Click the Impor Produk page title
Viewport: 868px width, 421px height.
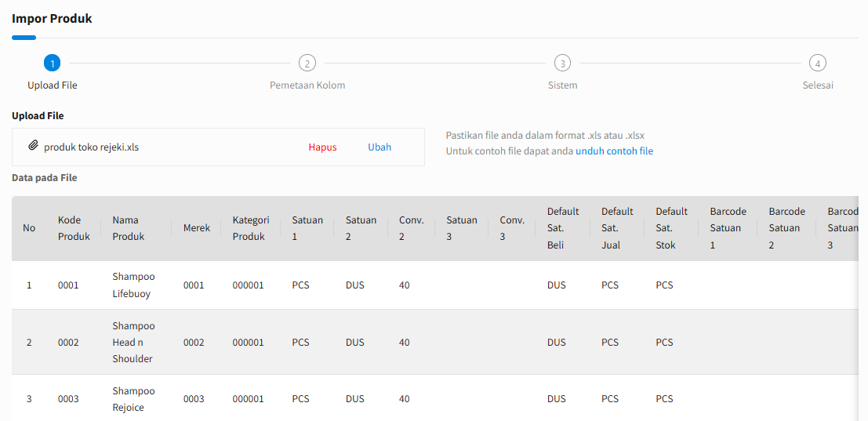(52, 18)
